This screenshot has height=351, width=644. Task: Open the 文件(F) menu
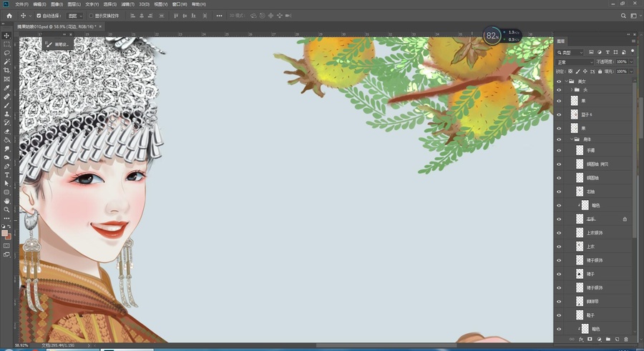point(21,4)
